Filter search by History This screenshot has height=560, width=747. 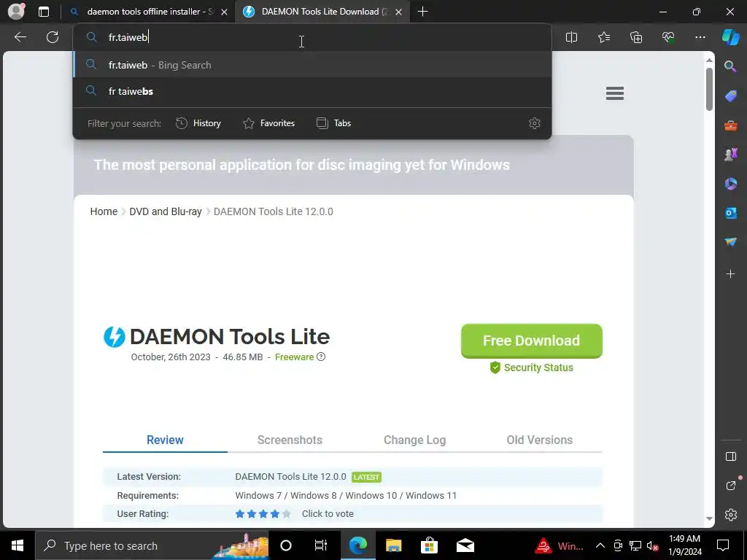(x=198, y=123)
